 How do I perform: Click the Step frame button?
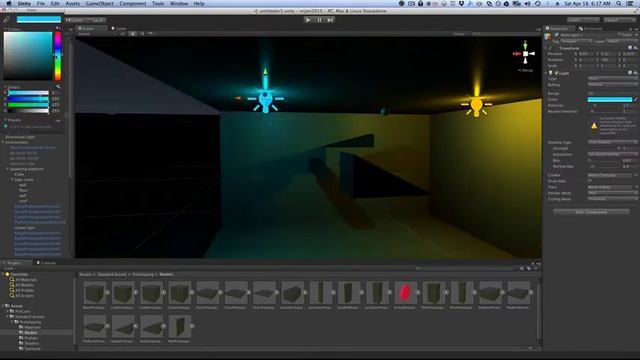[x=331, y=20]
